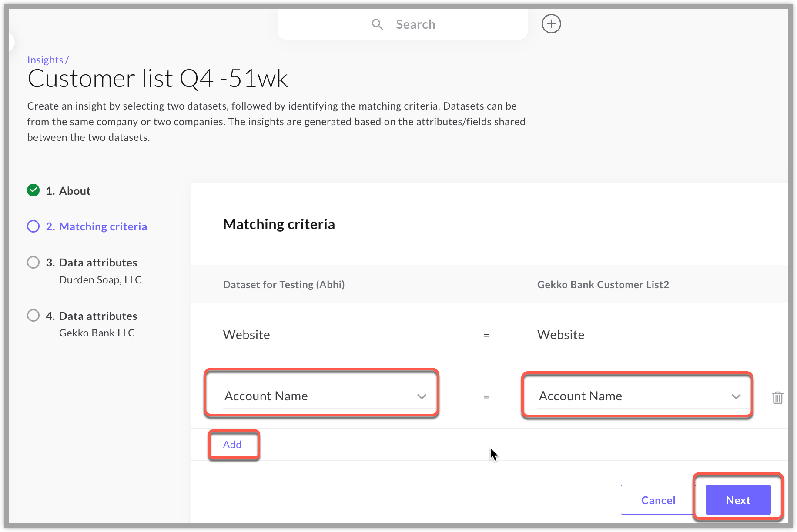Click the Dataset for Testing (Abhi) column header
The height and width of the screenshot is (532, 797).
284,285
